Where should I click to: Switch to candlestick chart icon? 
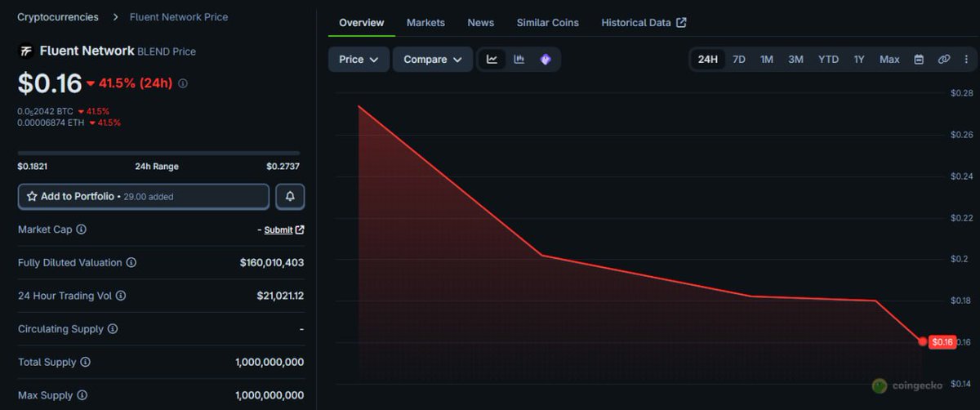point(519,60)
